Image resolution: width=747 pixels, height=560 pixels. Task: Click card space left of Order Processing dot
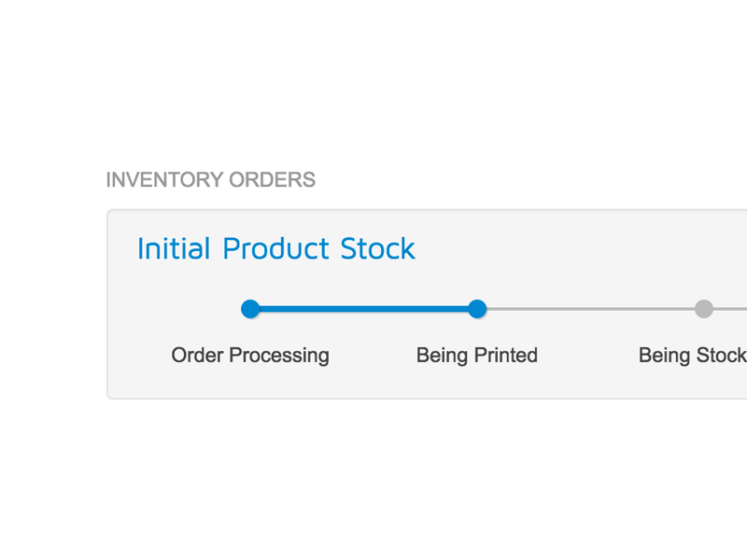[x=177, y=309]
